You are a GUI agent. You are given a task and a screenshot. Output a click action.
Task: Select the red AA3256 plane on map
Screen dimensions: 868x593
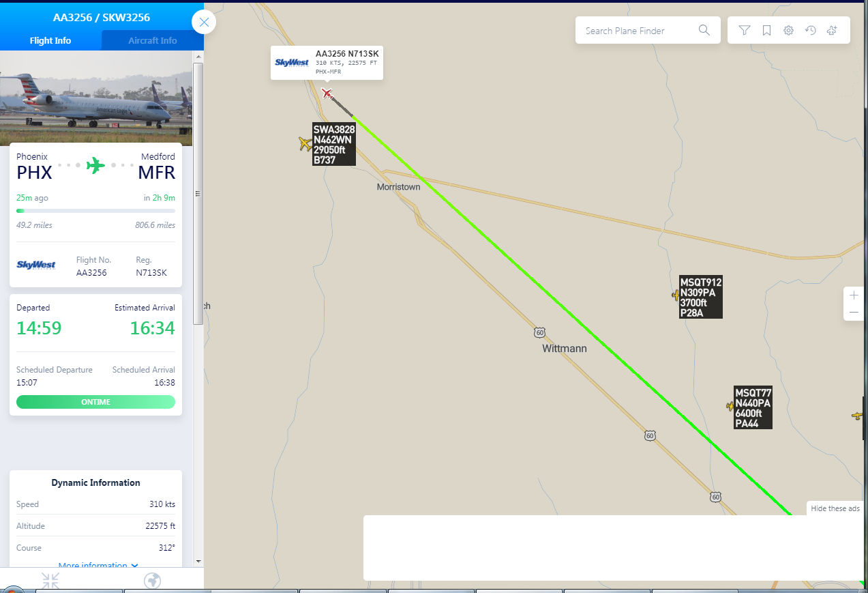[x=327, y=93]
